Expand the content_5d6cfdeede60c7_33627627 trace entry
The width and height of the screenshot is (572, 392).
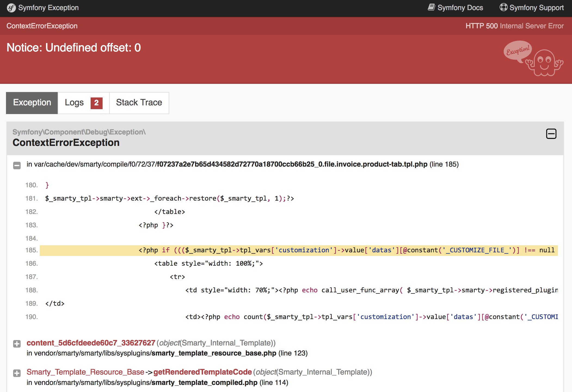(x=17, y=344)
